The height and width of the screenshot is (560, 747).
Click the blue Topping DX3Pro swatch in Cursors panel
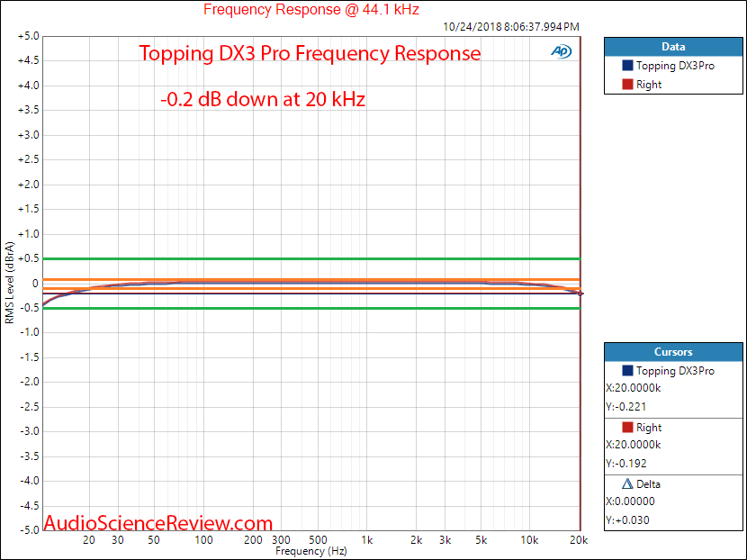[x=627, y=370]
